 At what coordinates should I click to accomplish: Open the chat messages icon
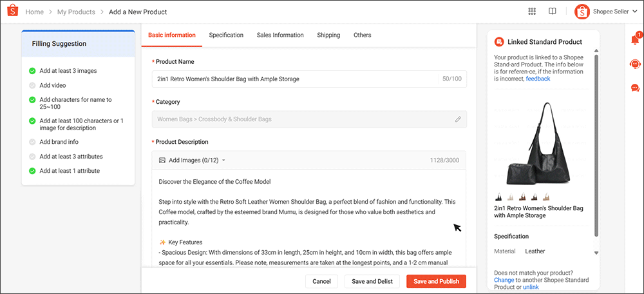click(635, 88)
